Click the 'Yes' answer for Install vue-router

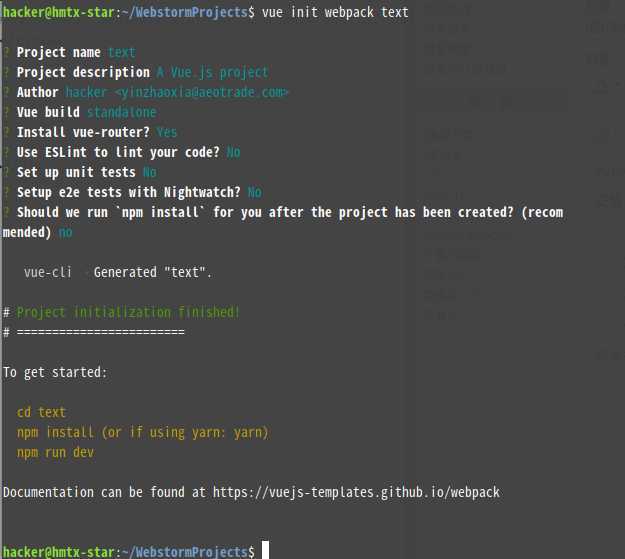[x=167, y=132]
